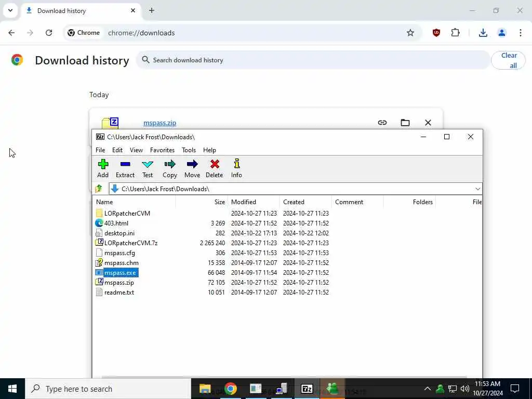This screenshot has height=399, width=532.
Task: Click the red Delete toolbar icon
Action: point(215,169)
